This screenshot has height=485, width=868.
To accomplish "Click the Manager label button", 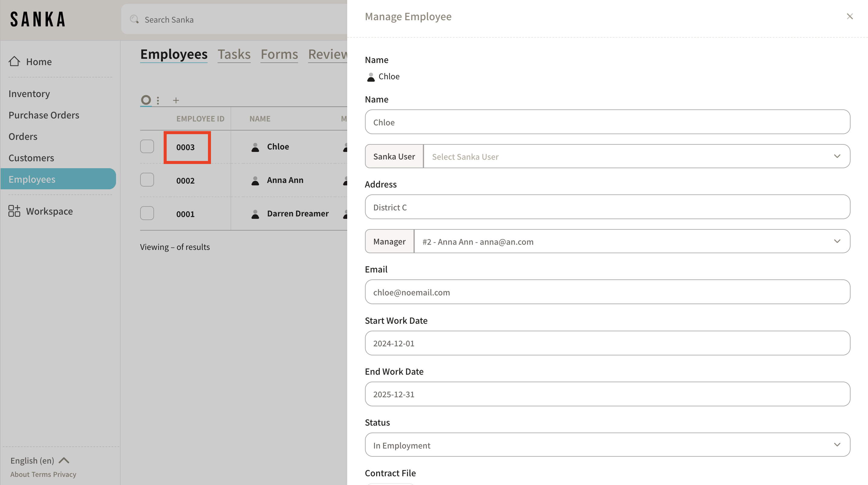I will click(x=389, y=241).
